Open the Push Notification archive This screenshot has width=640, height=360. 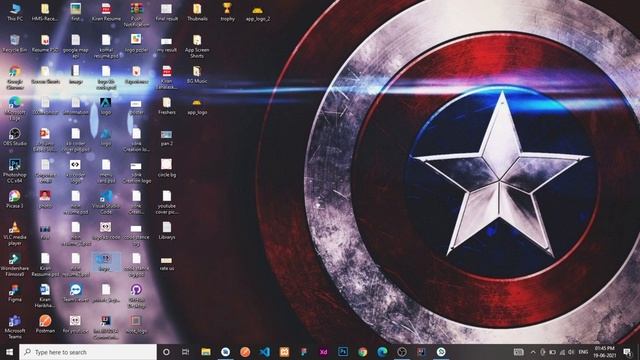coord(136,15)
